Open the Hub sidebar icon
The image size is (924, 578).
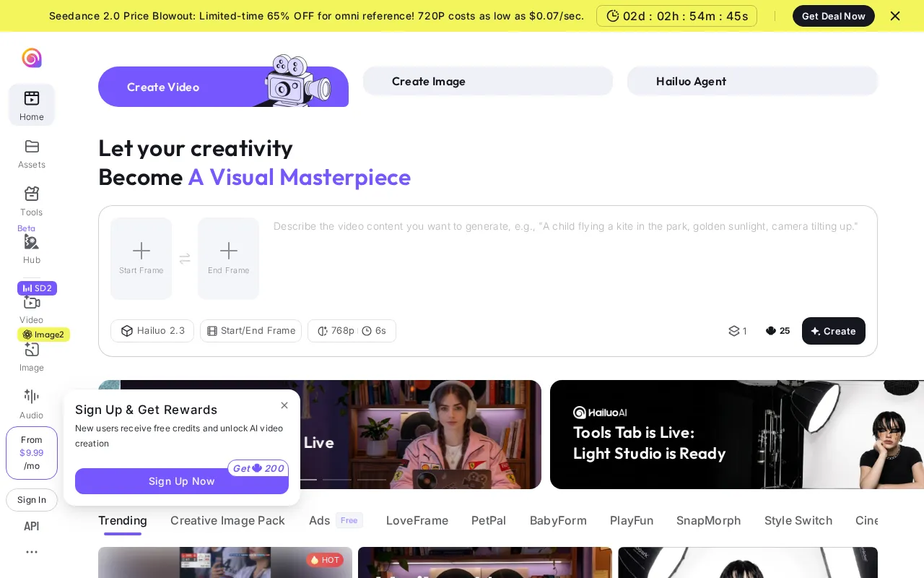[x=32, y=241]
